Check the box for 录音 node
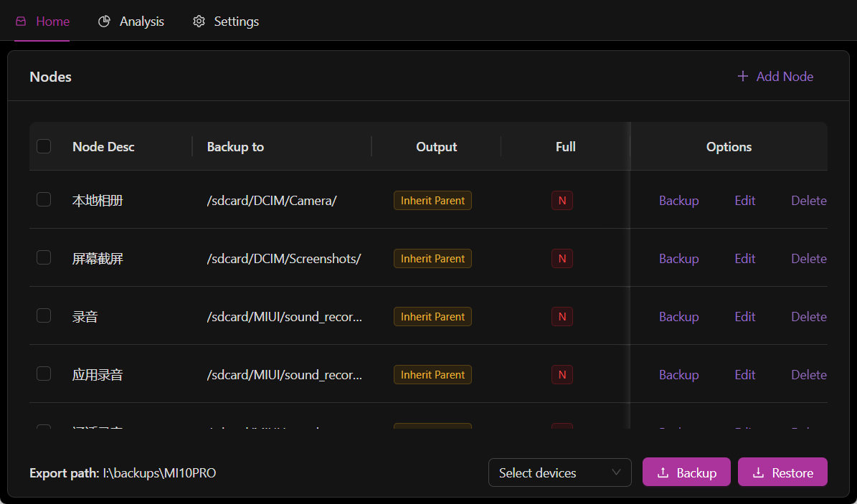The width and height of the screenshot is (857, 504). tap(44, 315)
